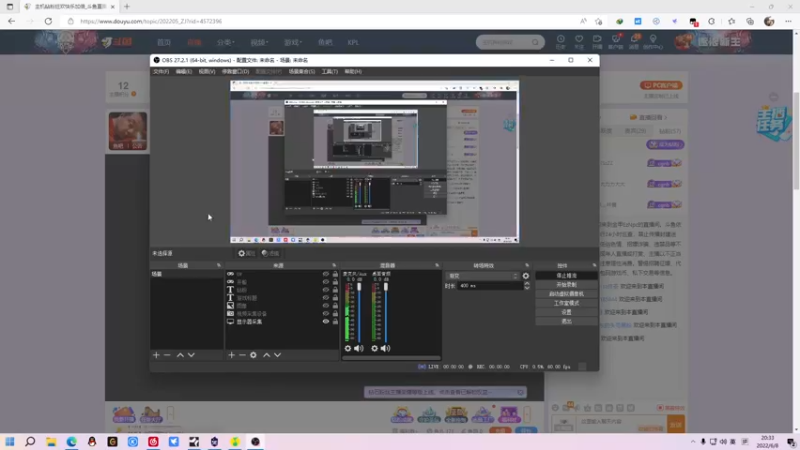Open the Douyu games dropdown in site navigation
This screenshot has width=800, height=450.
(293, 42)
